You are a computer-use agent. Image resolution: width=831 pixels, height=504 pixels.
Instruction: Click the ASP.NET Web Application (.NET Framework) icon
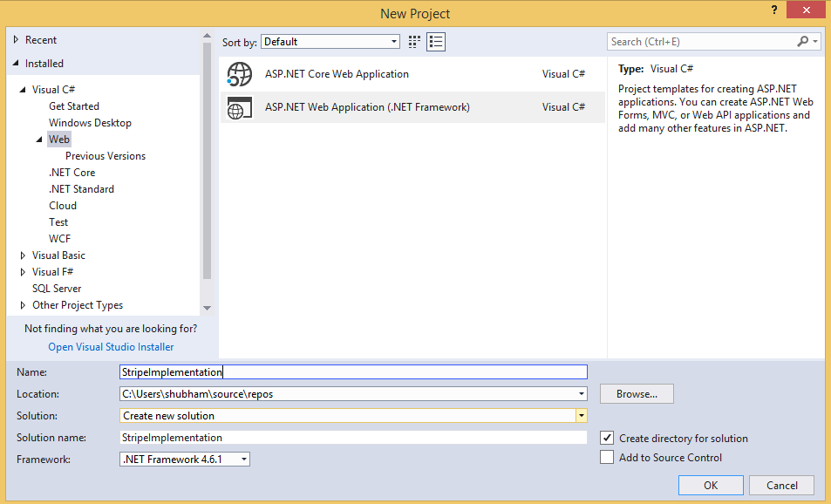pos(240,107)
